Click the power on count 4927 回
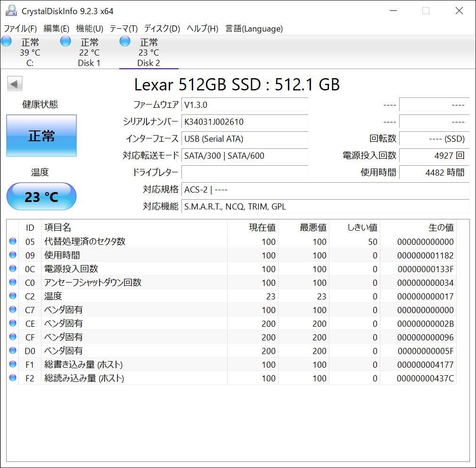The image size is (476, 468). (x=435, y=155)
